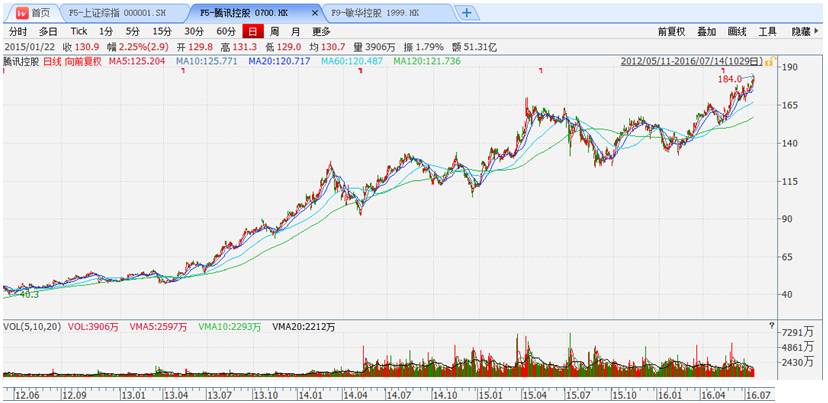Choose the 15分 period
Viewport: 828px width, 403px height.
[x=162, y=31]
